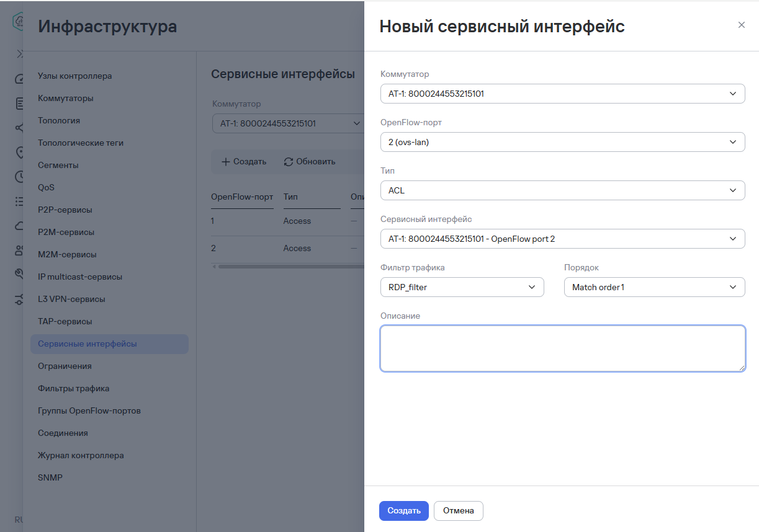Open P2P-сервисы
This screenshot has height=532, width=759.
tap(65, 210)
